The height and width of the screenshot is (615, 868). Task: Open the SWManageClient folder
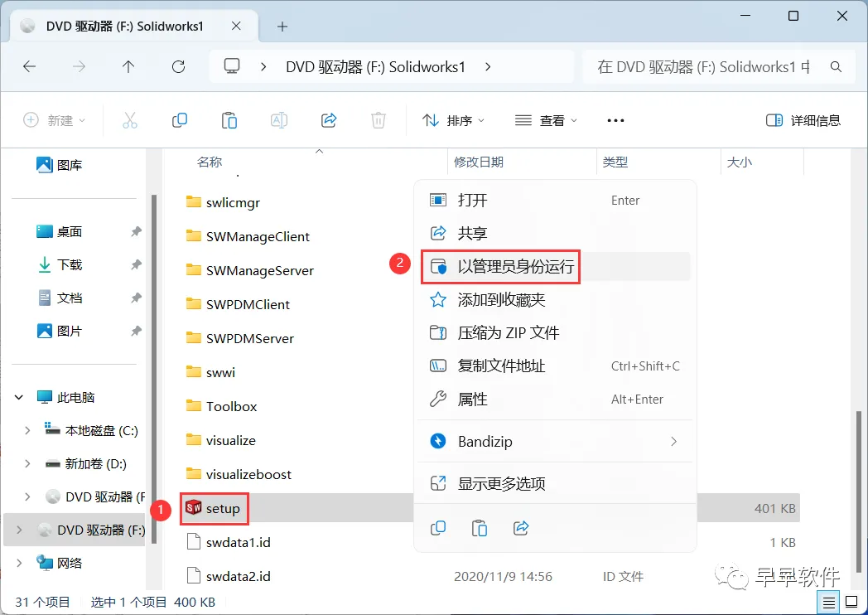click(248, 236)
